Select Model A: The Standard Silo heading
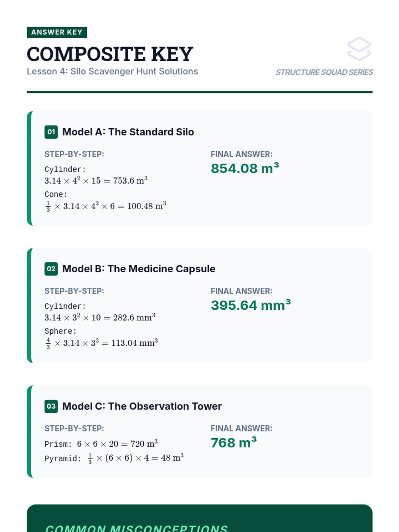The height and width of the screenshot is (532, 399). click(x=128, y=132)
